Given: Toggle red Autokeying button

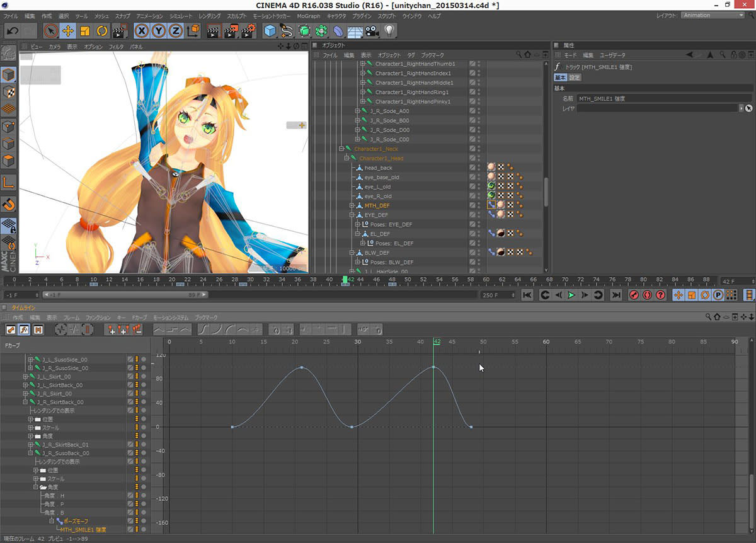Looking at the screenshot, I should [x=648, y=295].
